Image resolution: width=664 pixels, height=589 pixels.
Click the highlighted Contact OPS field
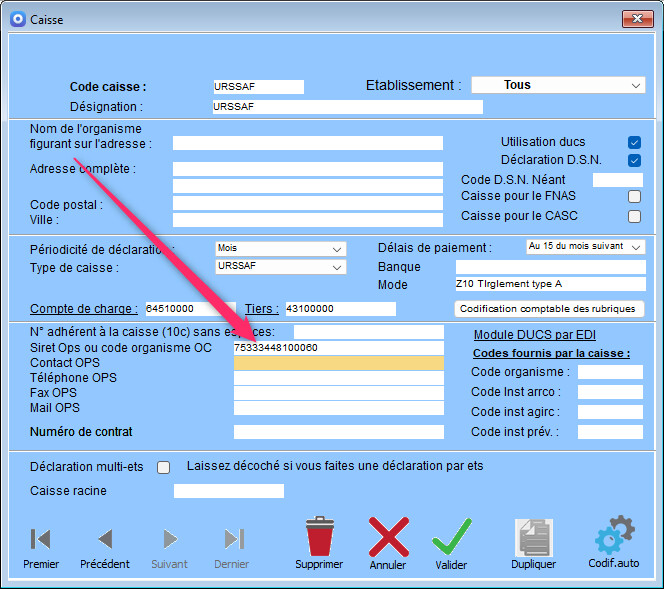338,363
